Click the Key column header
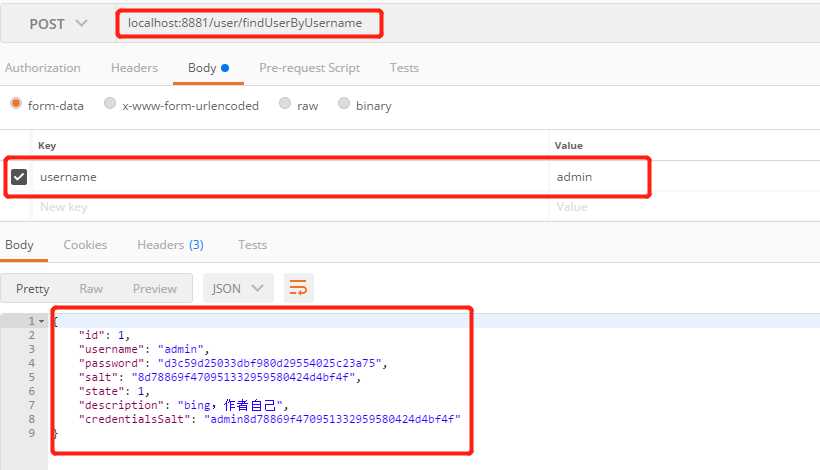The width and height of the screenshot is (820, 470). click(47, 146)
